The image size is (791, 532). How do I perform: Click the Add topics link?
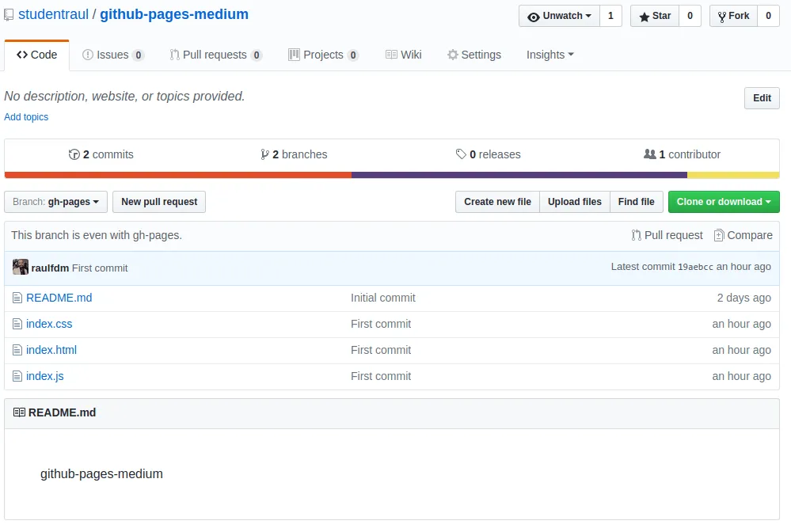tap(26, 117)
